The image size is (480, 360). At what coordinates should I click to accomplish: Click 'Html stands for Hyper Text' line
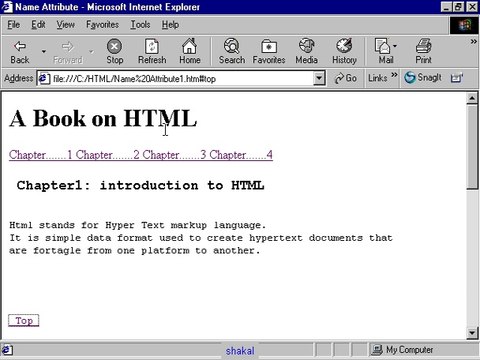pyautogui.click(x=137, y=225)
